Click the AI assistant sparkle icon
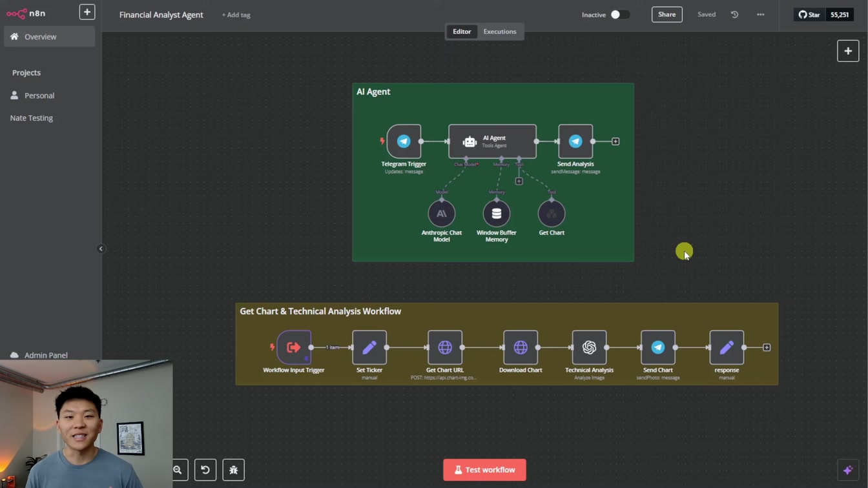 pos(848,470)
